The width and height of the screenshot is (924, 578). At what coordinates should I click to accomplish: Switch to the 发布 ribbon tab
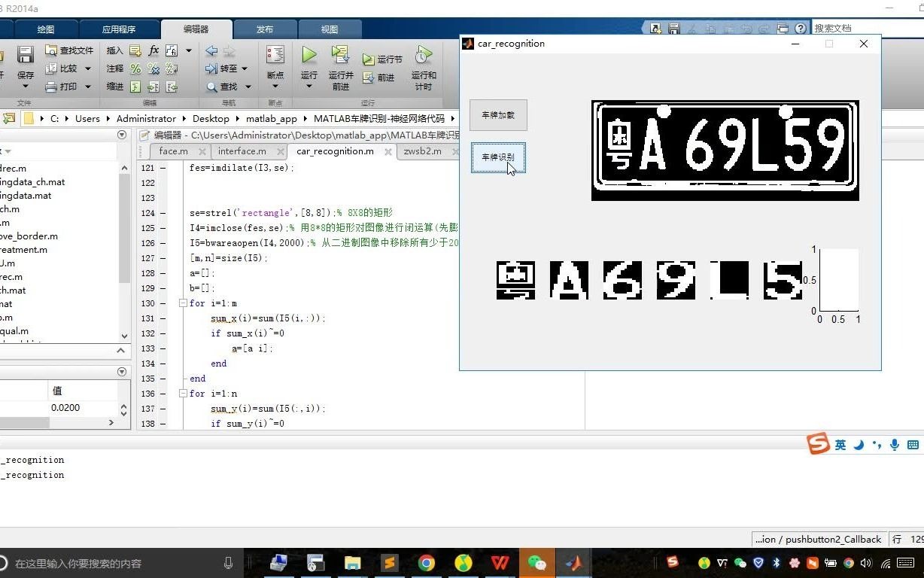264,29
